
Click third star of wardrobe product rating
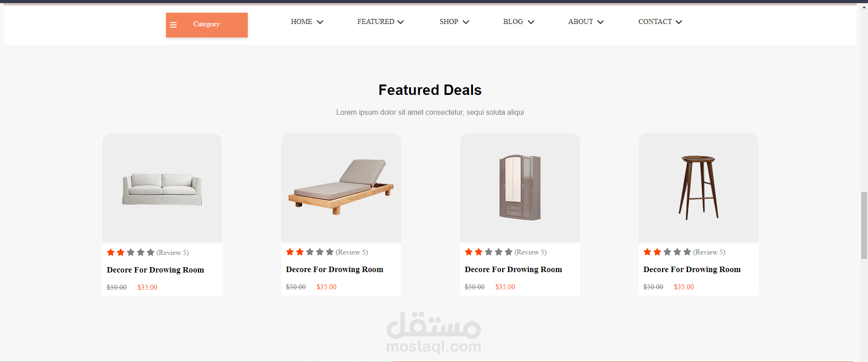click(x=489, y=252)
